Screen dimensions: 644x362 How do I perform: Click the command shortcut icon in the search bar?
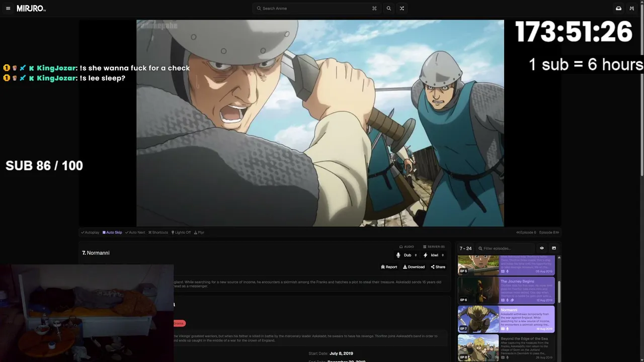click(374, 9)
